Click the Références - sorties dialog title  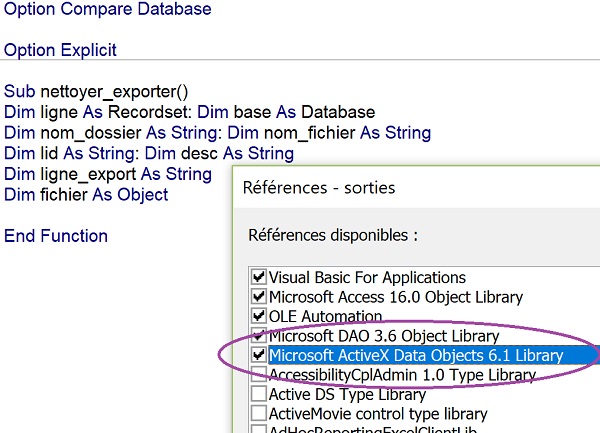(x=318, y=187)
